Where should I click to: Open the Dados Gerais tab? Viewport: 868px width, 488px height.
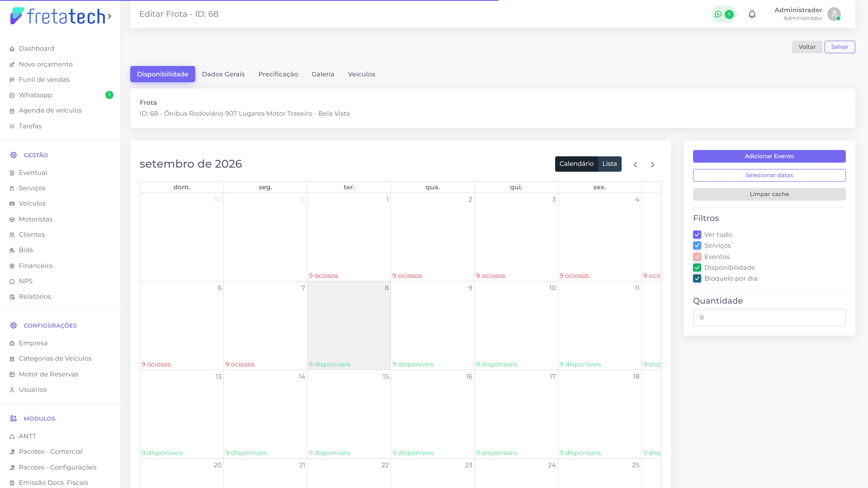pyautogui.click(x=223, y=74)
